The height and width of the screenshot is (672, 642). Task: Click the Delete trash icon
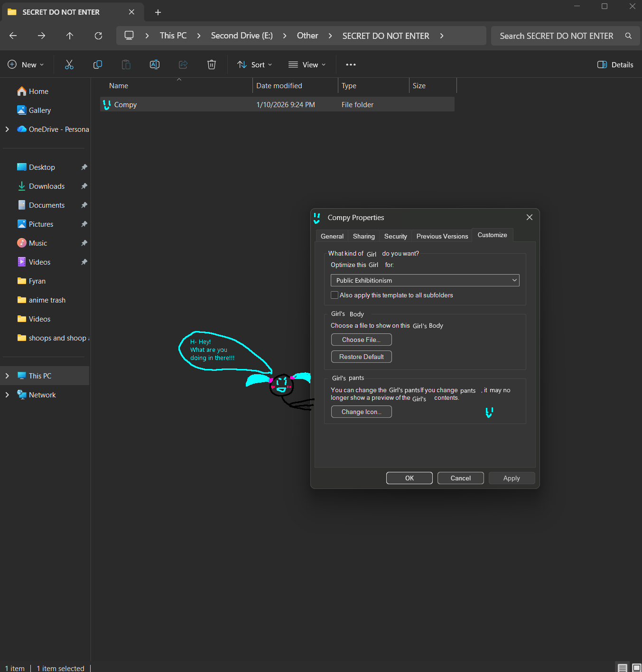[x=212, y=64]
